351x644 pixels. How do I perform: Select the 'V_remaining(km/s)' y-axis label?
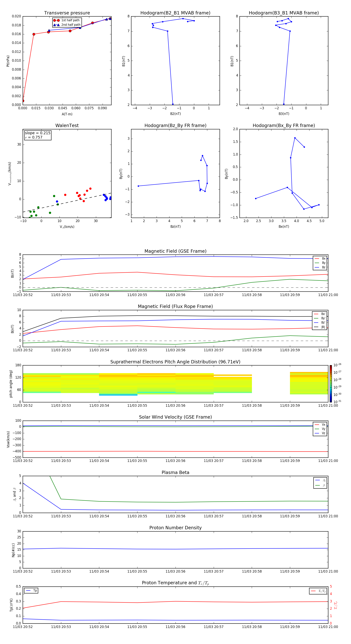click(10, 173)
